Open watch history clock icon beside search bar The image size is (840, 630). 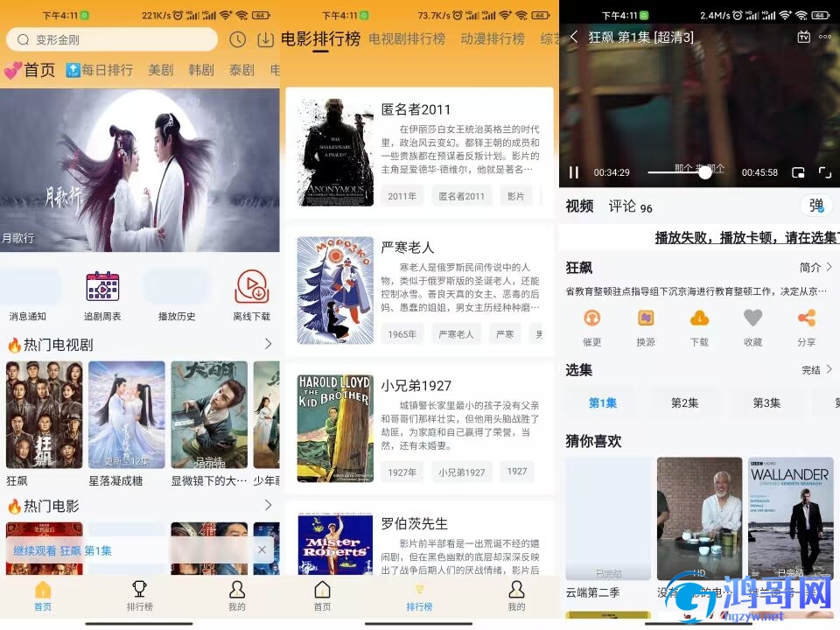pyautogui.click(x=237, y=39)
